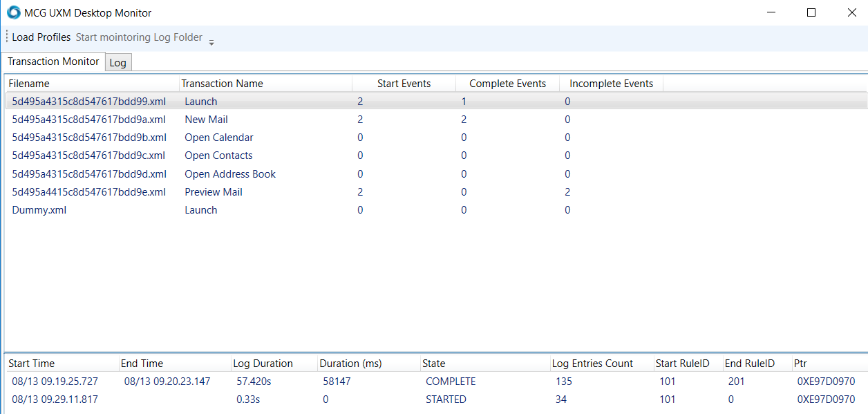Image resolution: width=868 pixels, height=414 pixels.
Task: Select the COMPLETE state event row
Action: pos(450,382)
